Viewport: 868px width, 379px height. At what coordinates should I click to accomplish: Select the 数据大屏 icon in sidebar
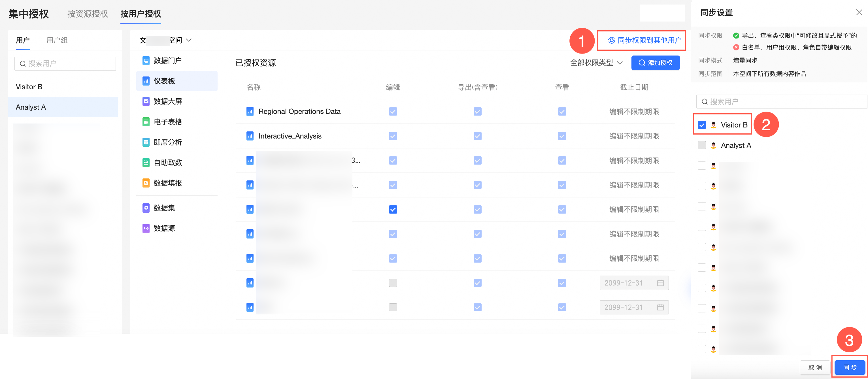click(146, 101)
